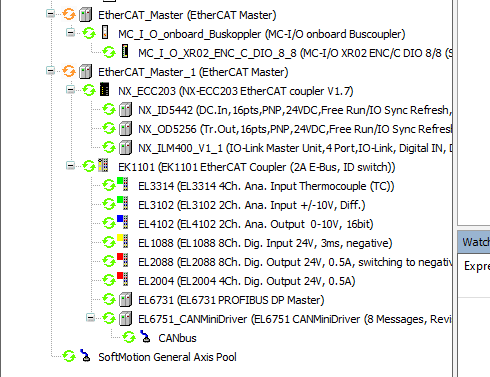This screenshot has height=377, width=490.
Task: Click the EK1101 coupler icon
Action: click(103, 166)
